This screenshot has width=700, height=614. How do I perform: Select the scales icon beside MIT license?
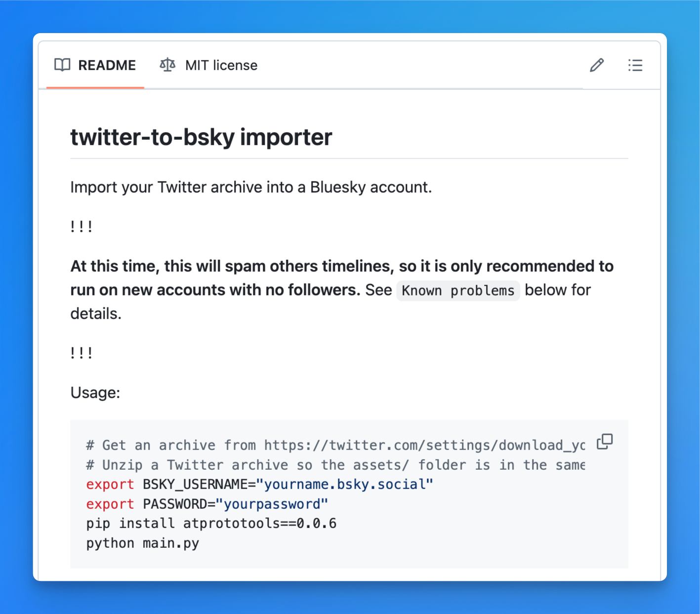167,65
